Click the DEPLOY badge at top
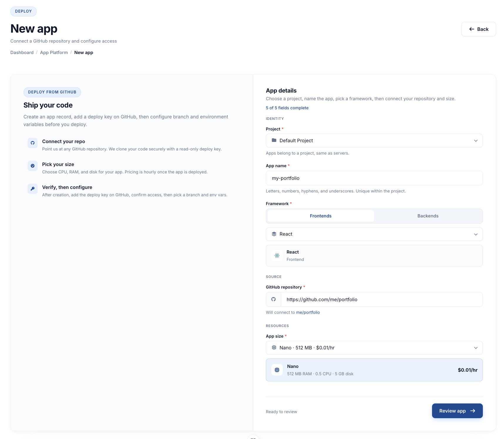 pos(23,11)
